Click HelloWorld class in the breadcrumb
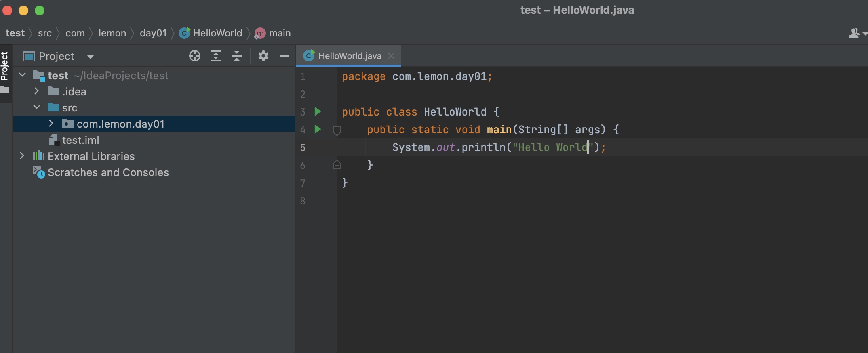868x353 pixels. (217, 33)
